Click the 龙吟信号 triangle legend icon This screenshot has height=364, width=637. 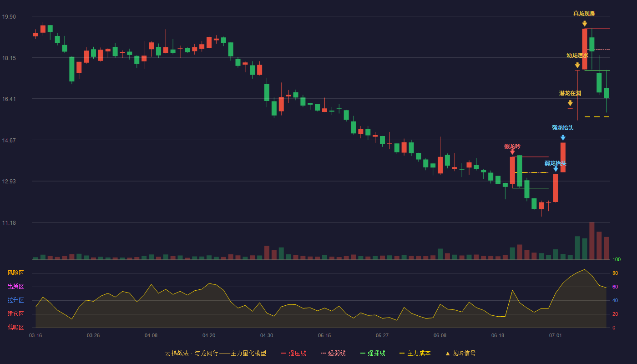448,353
